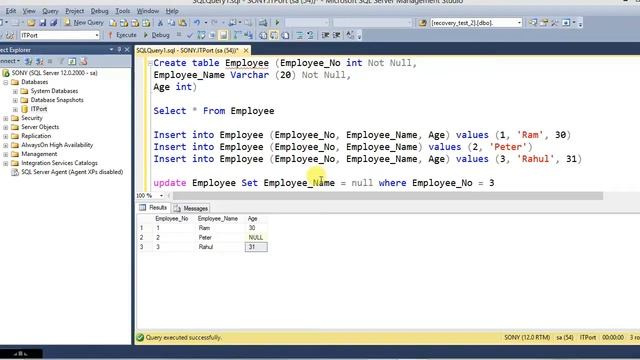Switch to the Results tab
640x360 pixels.
click(153, 208)
